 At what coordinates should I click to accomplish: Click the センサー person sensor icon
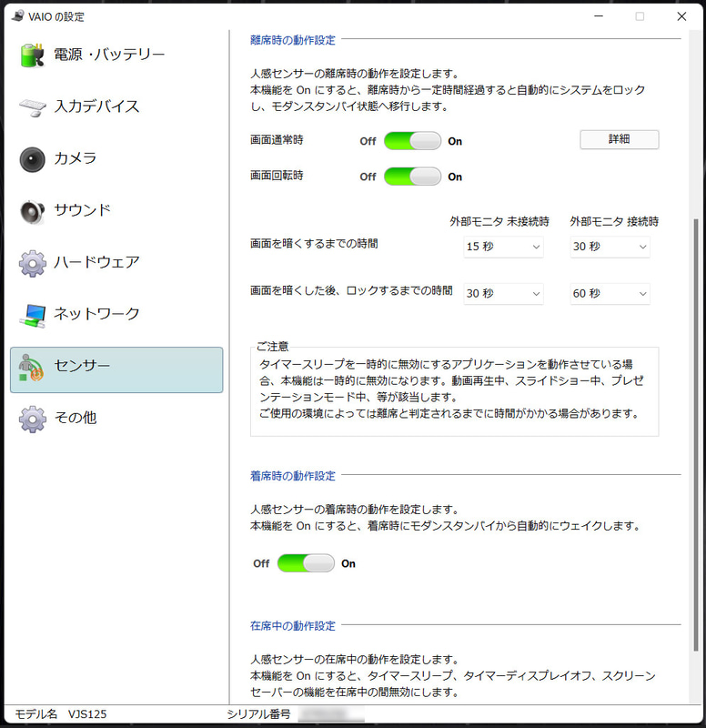pyautogui.click(x=31, y=368)
